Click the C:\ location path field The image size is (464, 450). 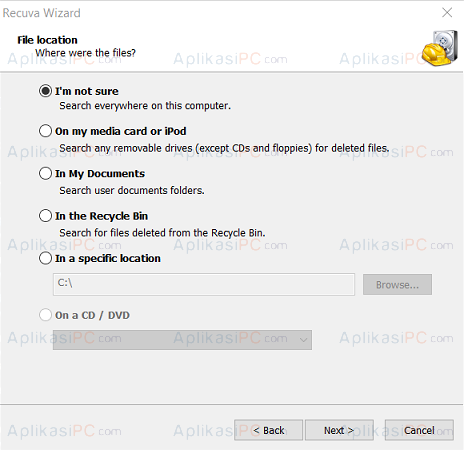pos(204,284)
